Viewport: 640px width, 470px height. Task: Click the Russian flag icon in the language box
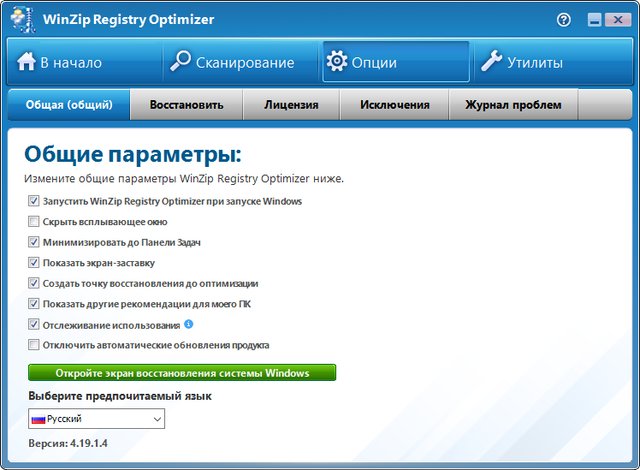[x=39, y=419]
